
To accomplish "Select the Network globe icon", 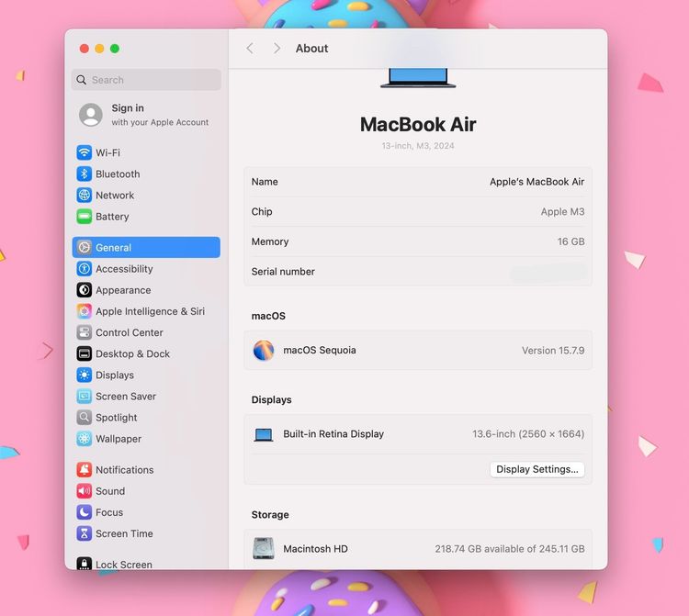I will click(x=84, y=195).
